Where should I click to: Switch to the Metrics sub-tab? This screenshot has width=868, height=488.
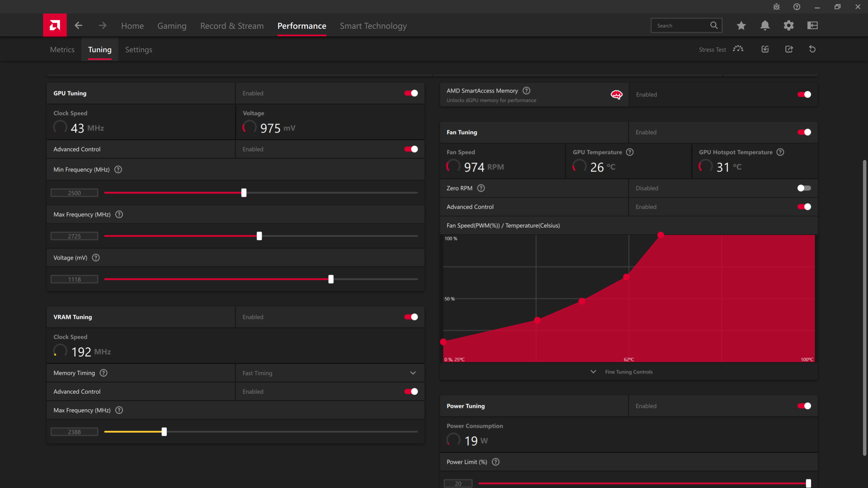[62, 49]
